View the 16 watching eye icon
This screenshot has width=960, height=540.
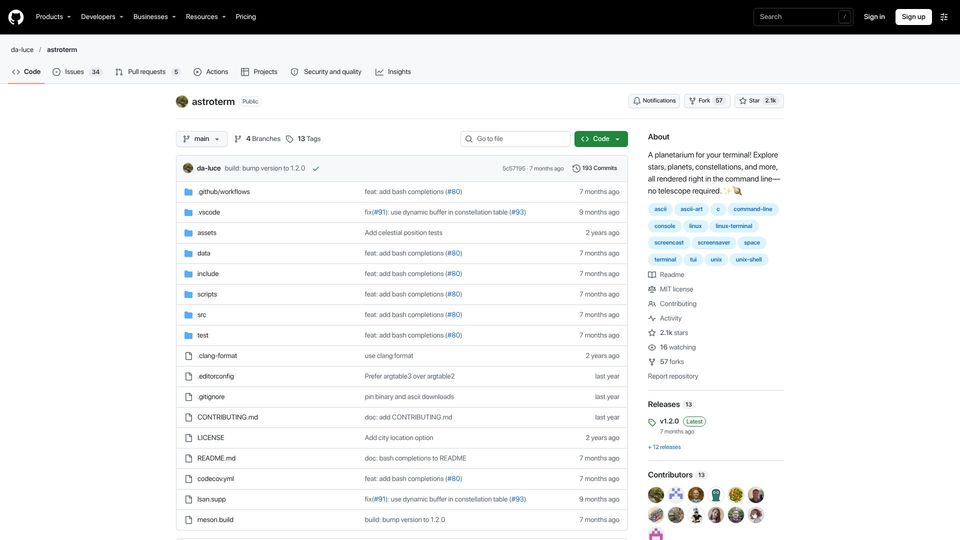pyautogui.click(x=652, y=347)
